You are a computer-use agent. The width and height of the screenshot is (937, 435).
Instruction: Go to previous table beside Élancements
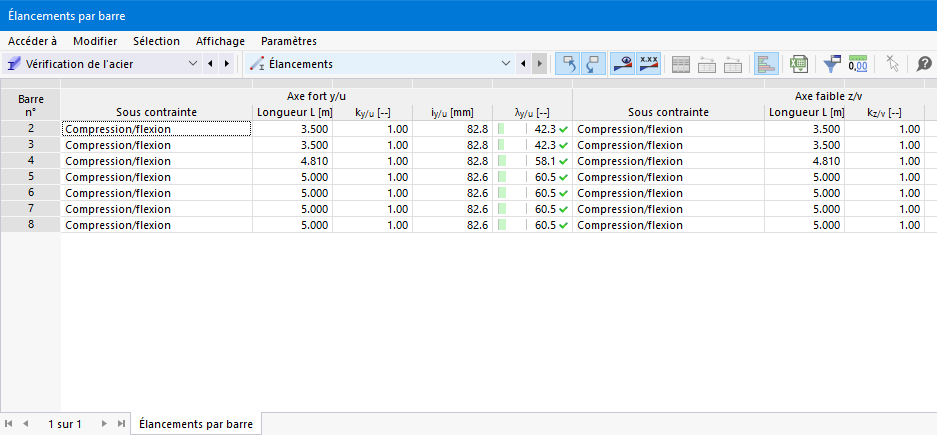523,63
